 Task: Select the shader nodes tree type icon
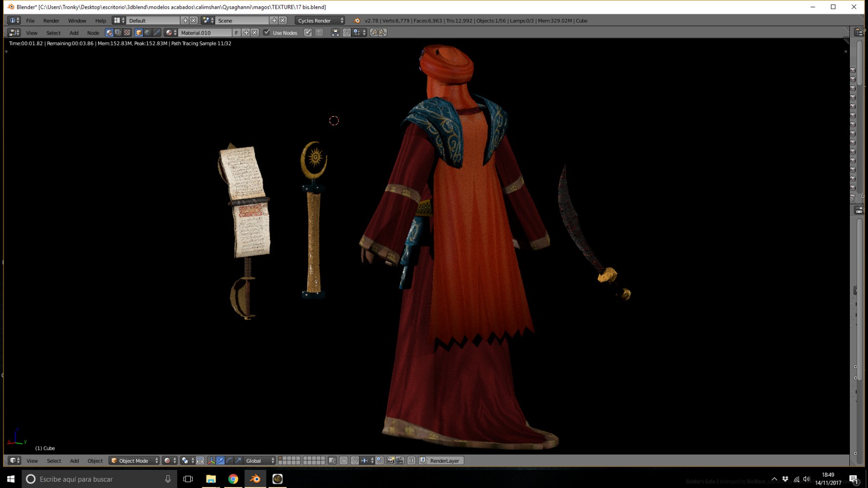(x=109, y=33)
